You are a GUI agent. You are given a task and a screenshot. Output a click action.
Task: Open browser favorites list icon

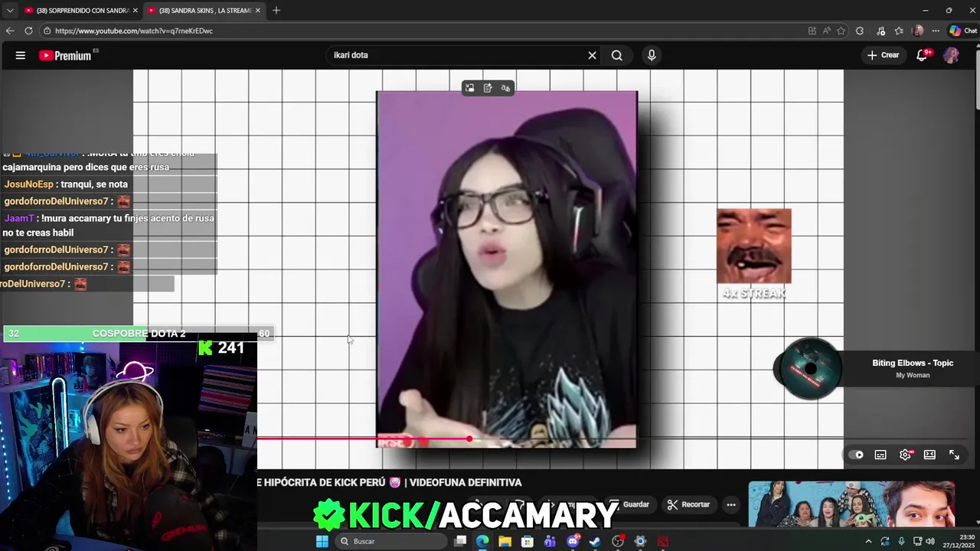tap(899, 31)
